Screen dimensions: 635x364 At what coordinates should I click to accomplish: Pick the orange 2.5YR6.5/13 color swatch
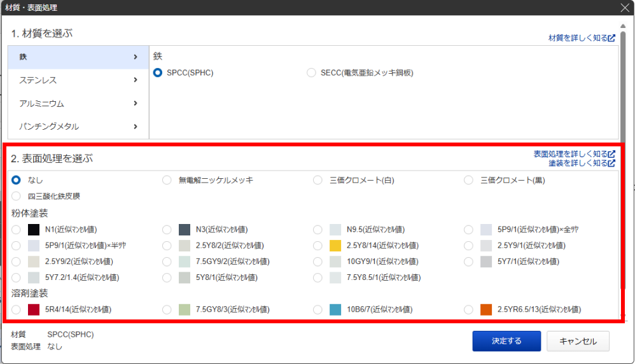point(486,310)
